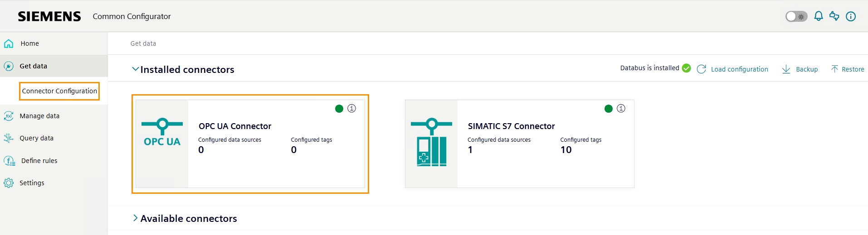868x235 pixels.
Task: Click the Define rules function icon
Action: point(9,161)
